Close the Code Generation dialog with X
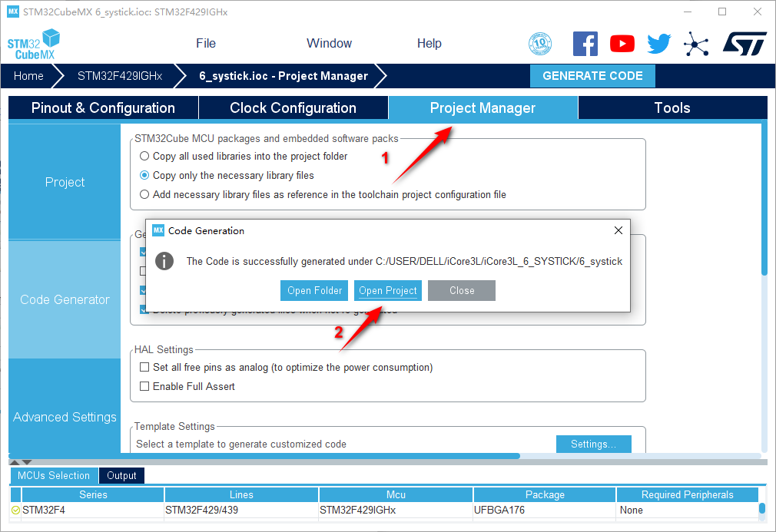The image size is (776, 532). coord(618,230)
